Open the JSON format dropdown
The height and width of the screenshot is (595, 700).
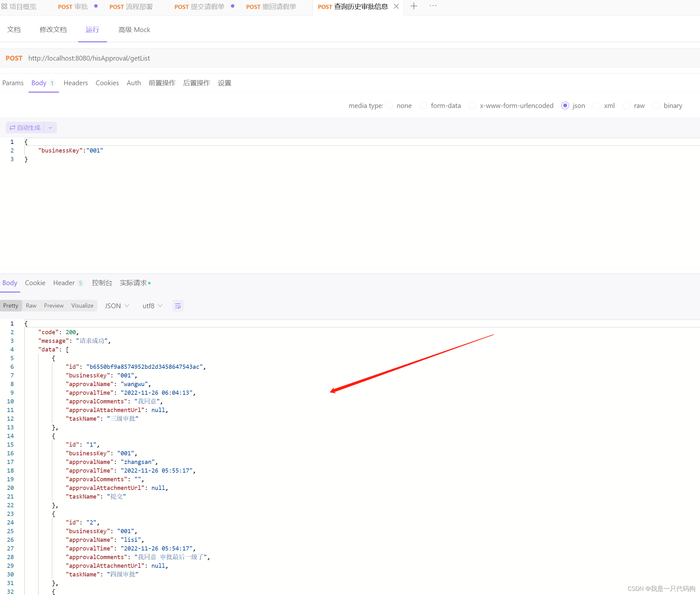[x=117, y=306]
